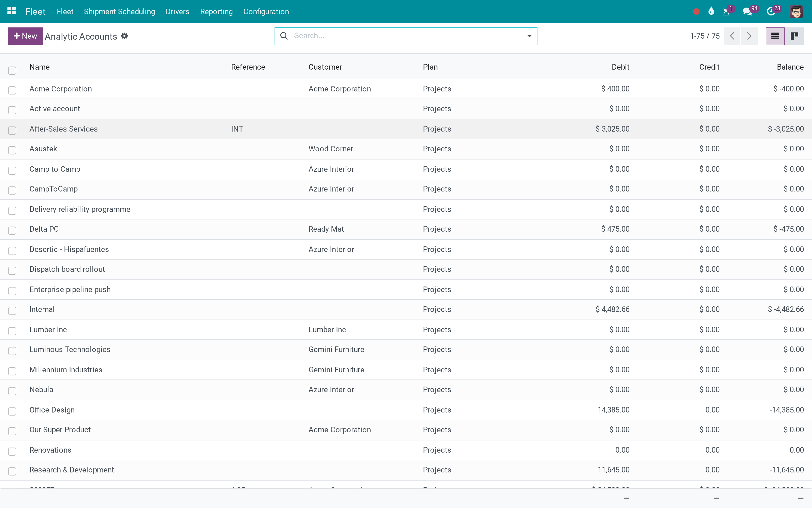Open the Lumber Inc account record
The width and height of the screenshot is (812, 508).
(48, 329)
